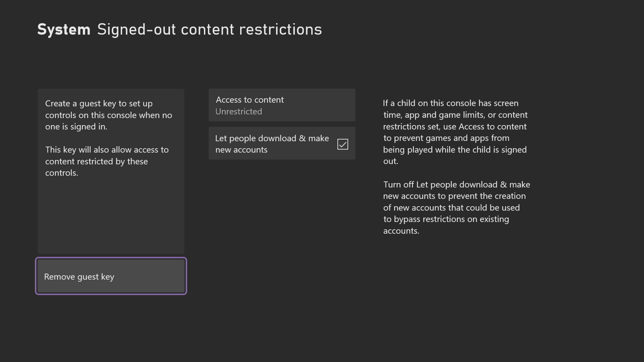This screenshot has width=644, height=362.
Task: Enable guest key content controls
Action: click(x=281, y=105)
